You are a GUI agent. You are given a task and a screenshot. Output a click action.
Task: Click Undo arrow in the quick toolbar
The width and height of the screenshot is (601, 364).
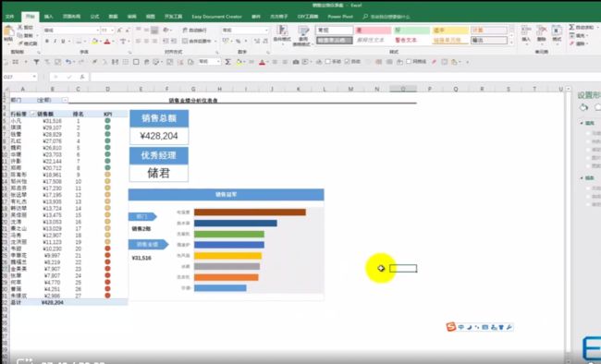tap(67, 62)
